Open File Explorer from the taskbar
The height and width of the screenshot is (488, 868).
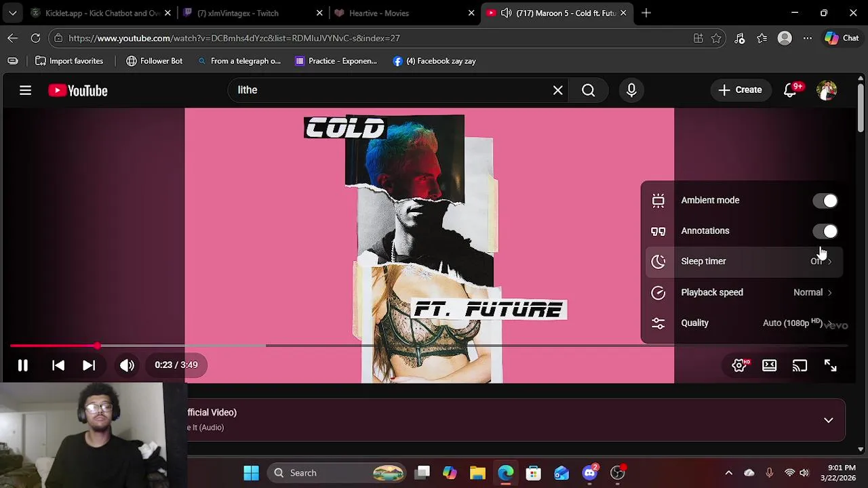pyautogui.click(x=477, y=473)
